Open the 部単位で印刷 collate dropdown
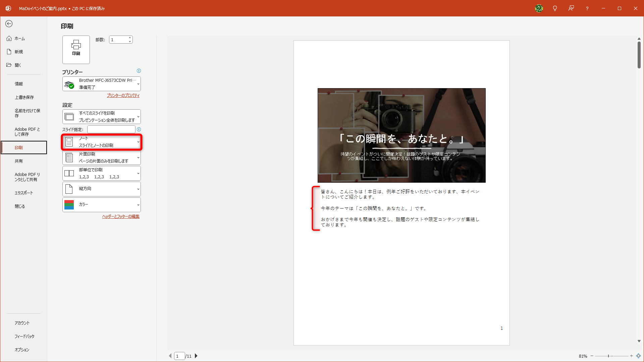The width and height of the screenshot is (644, 362). pyautogui.click(x=101, y=173)
